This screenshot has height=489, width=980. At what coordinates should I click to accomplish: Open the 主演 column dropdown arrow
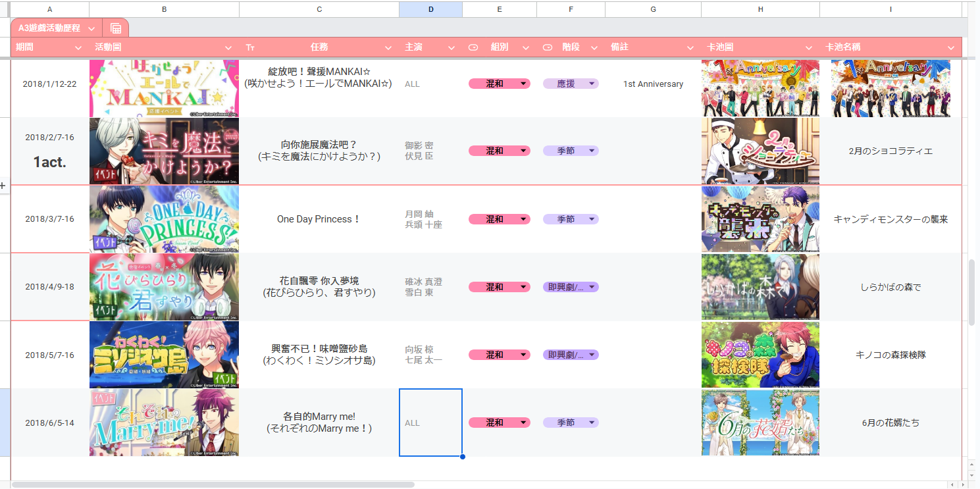point(451,47)
